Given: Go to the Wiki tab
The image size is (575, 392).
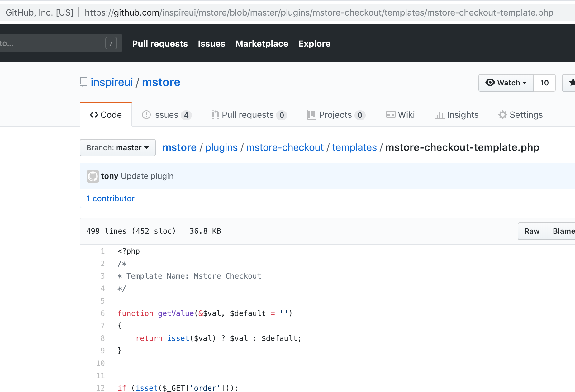Looking at the screenshot, I should [400, 115].
